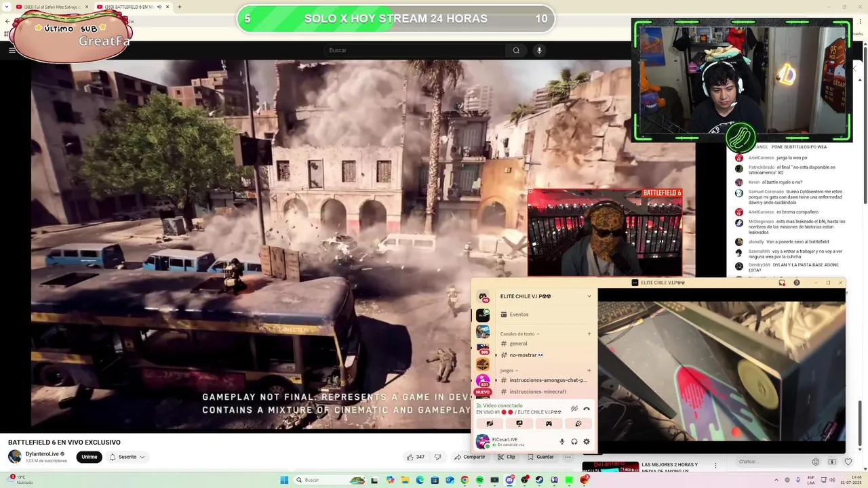
Task: Click the YouTube search magnifier button
Action: [516, 50]
